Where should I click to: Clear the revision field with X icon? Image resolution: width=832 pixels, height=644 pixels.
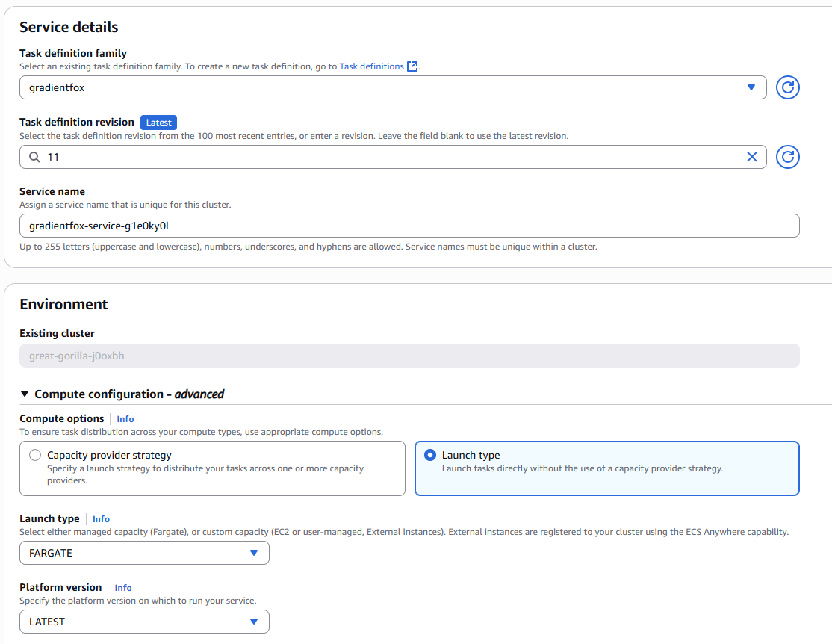pyautogui.click(x=751, y=157)
